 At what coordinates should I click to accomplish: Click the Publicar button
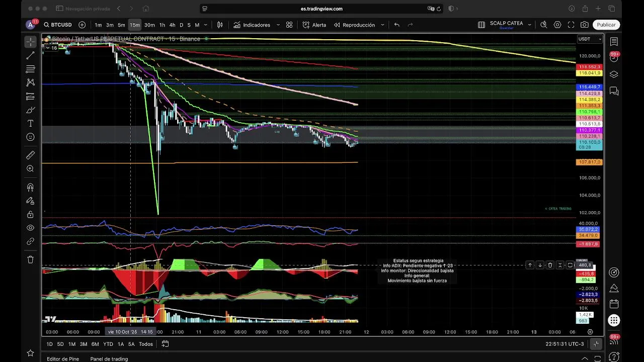(606, 25)
